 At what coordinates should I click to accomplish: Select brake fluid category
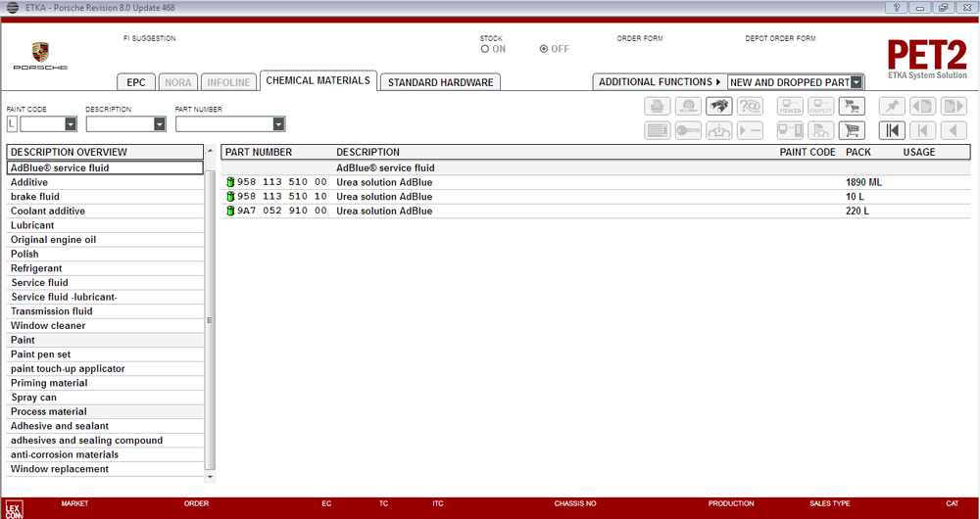[105, 197]
